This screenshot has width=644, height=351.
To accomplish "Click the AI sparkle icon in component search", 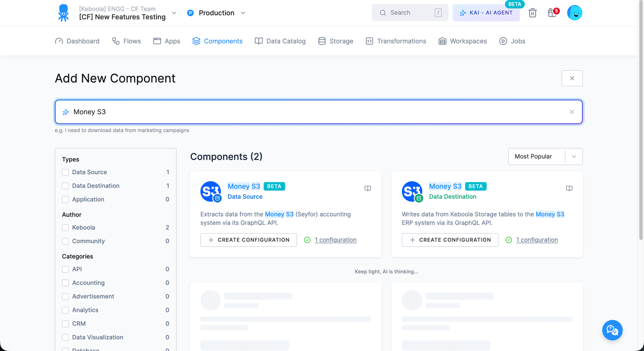I will (66, 112).
